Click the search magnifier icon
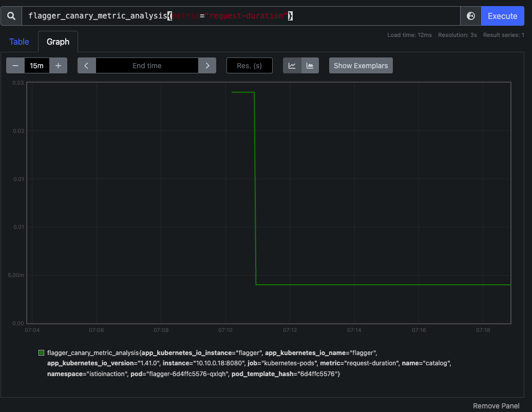Screen dimensions: 532x412 [x=11, y=16]
